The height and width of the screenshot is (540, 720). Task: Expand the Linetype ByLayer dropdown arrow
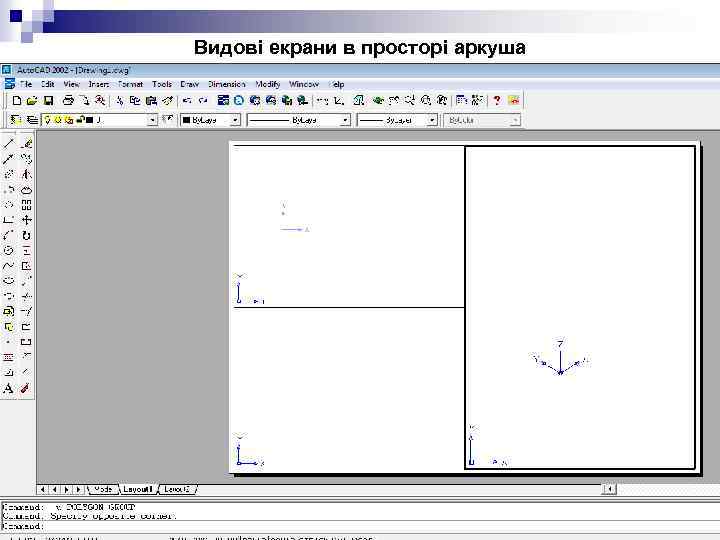345,120
